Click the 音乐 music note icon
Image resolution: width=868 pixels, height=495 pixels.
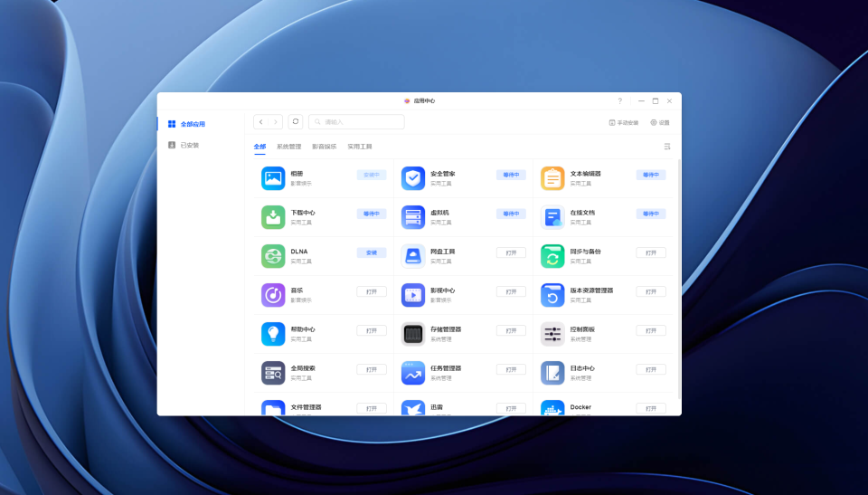[x=273, y=295]
